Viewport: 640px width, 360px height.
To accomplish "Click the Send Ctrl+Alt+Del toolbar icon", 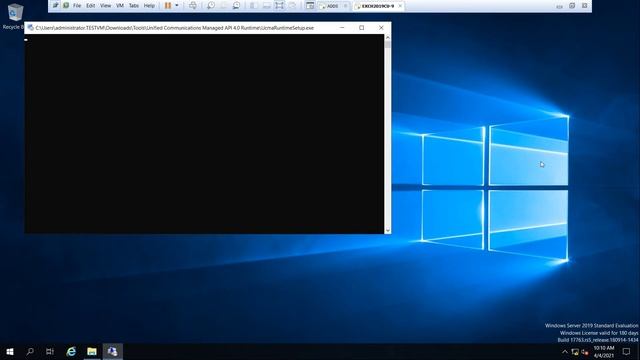I will coord(193,6).
